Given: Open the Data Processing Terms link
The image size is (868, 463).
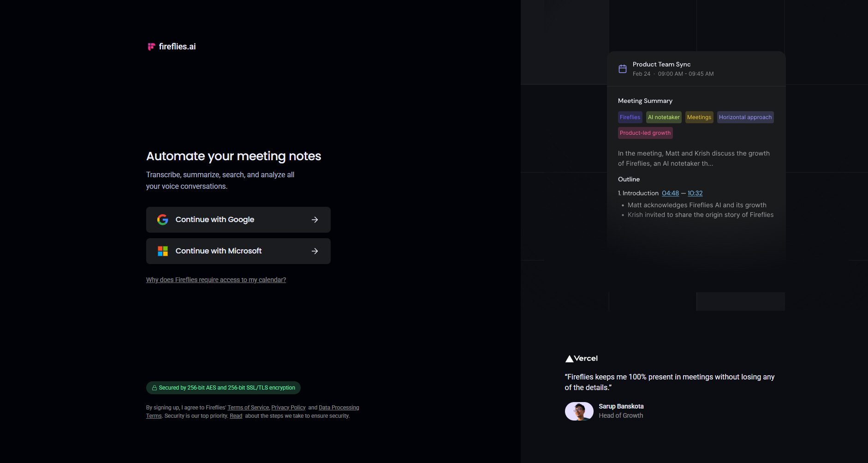Looking at the screenshot, I should (x=339, y=408).
